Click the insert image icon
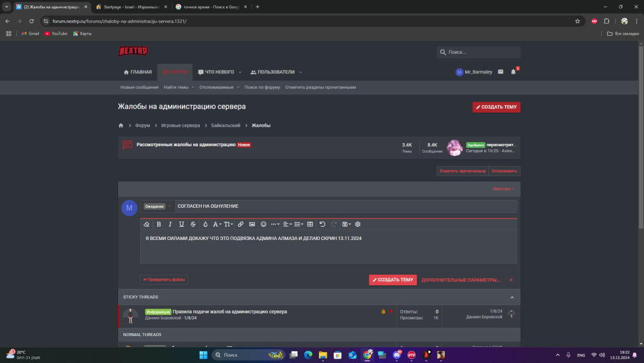This screenshot has height=363, width=644. 252,224
